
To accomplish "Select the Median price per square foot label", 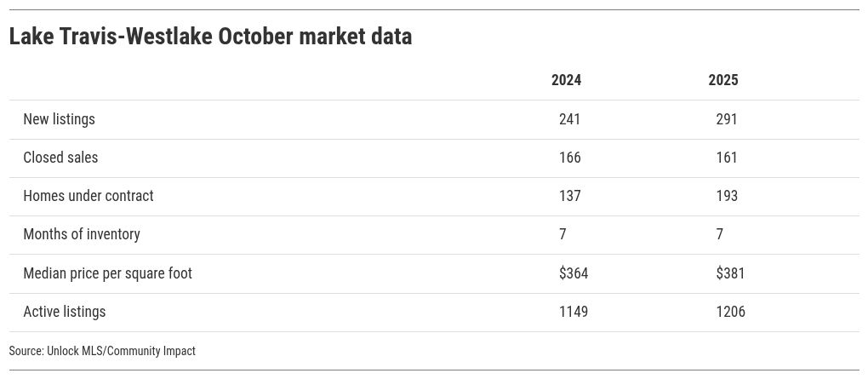I will click(107, 273).
